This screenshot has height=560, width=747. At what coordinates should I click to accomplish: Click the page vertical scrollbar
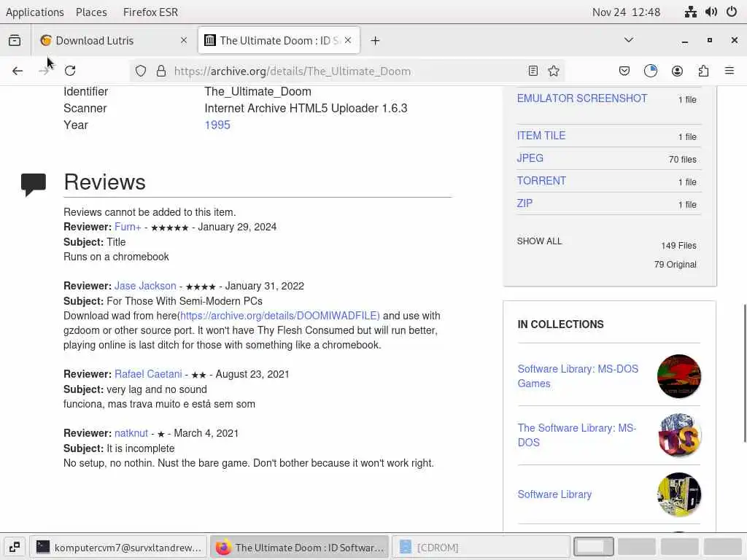click(x=744, y=373)
